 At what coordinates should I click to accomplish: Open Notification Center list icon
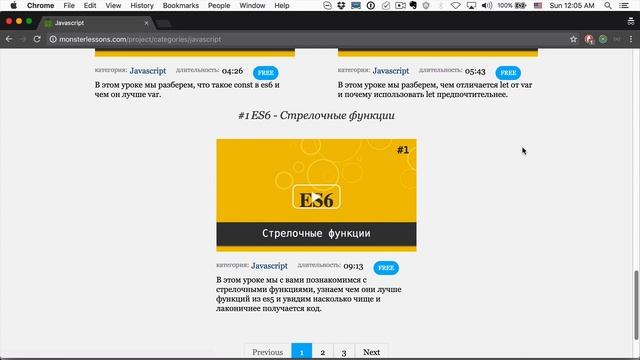click(x=624, y=6)
